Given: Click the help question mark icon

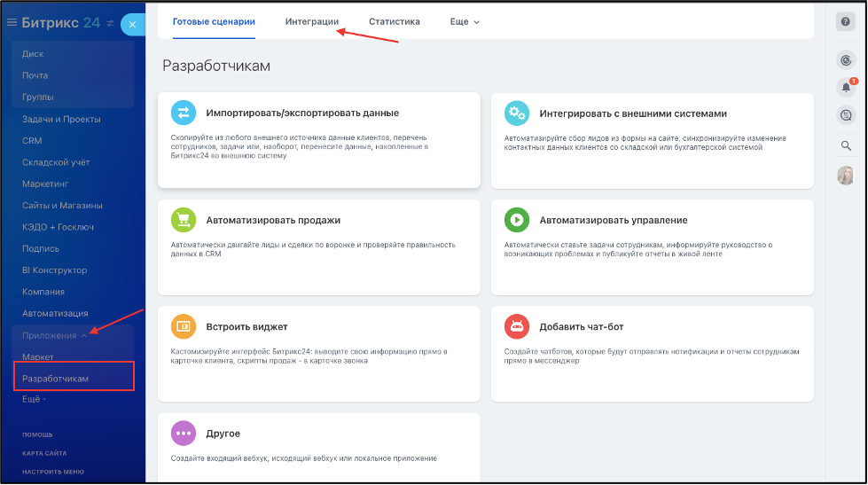Looking at the screenshot, I should coord(845,21).
